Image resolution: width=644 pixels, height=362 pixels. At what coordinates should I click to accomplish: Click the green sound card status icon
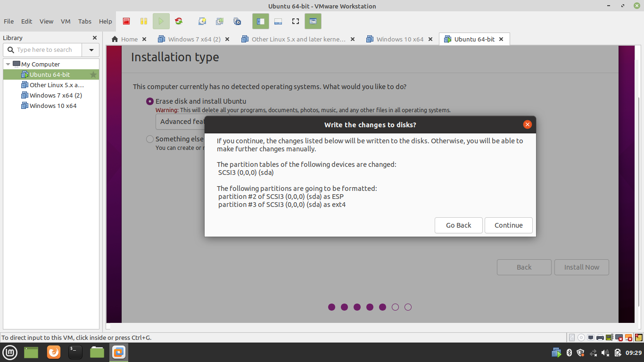pyautogui.click(x=610, y=337)
